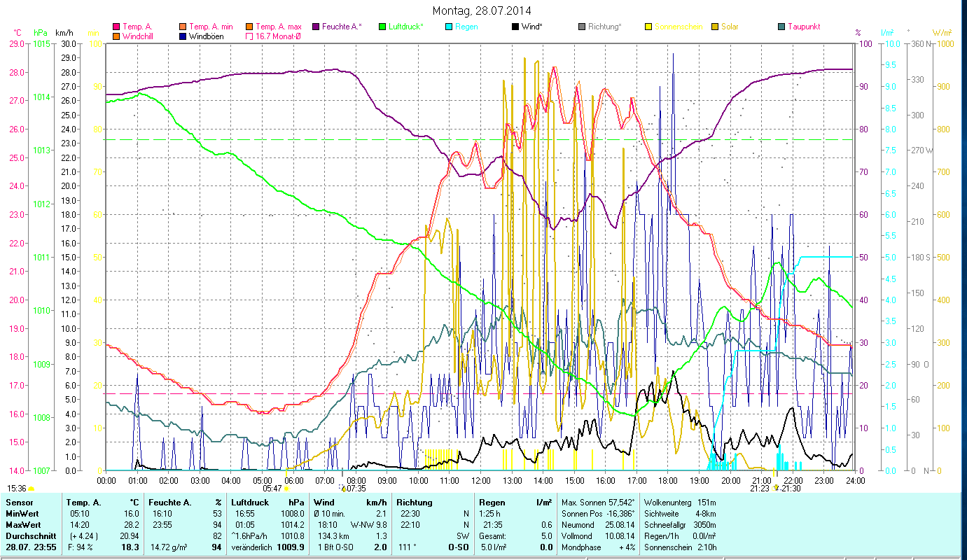Click the Schneefallgr 3050m entry
The height and width of the screenshot is (560, 967).
[x=679, y=525]
